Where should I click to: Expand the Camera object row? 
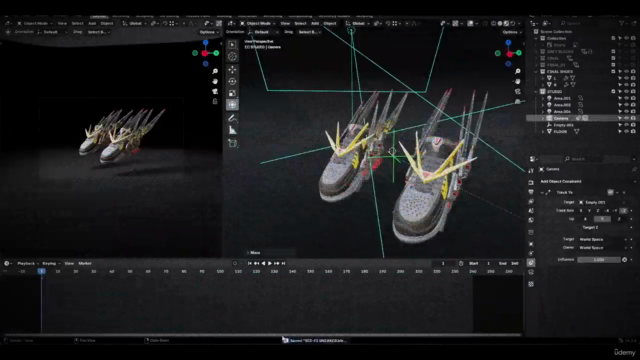coord(542,118)
